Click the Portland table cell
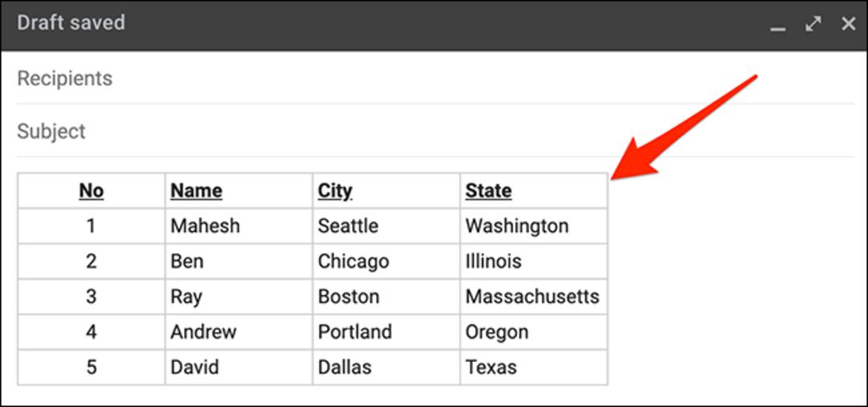Screen dimensions: 868x407 (x=386, y=332)
